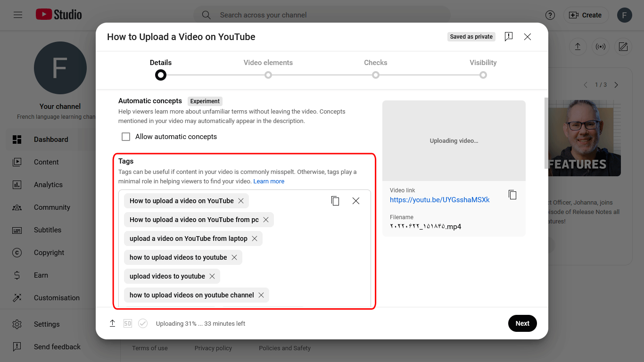
Task: Open the Learn more link about tags
Action: 269,181
